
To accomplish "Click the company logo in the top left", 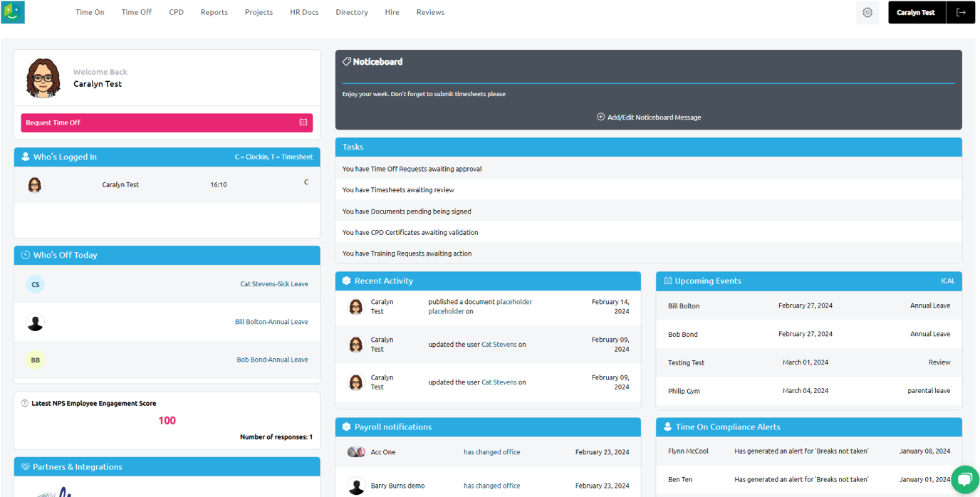I will pyautogui.click(x=13, y=12).
